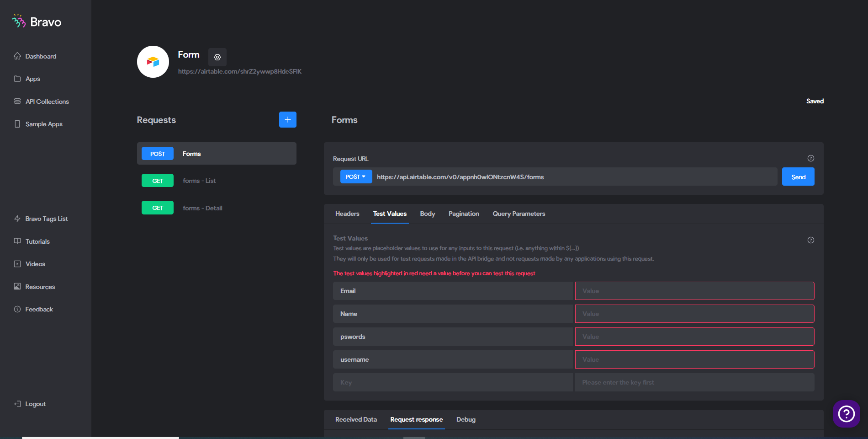Open the Debug tab

tap(466, 419)
